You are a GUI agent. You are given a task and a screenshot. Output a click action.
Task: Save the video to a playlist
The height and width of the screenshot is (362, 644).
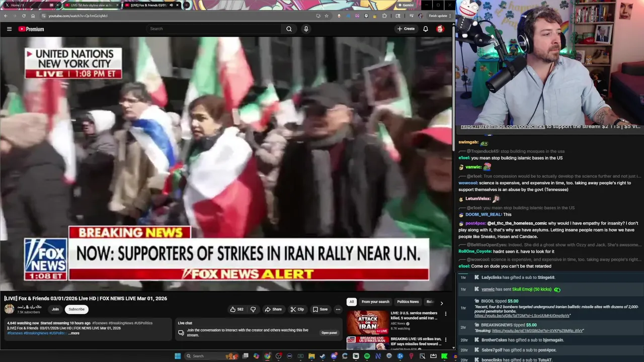320,309
